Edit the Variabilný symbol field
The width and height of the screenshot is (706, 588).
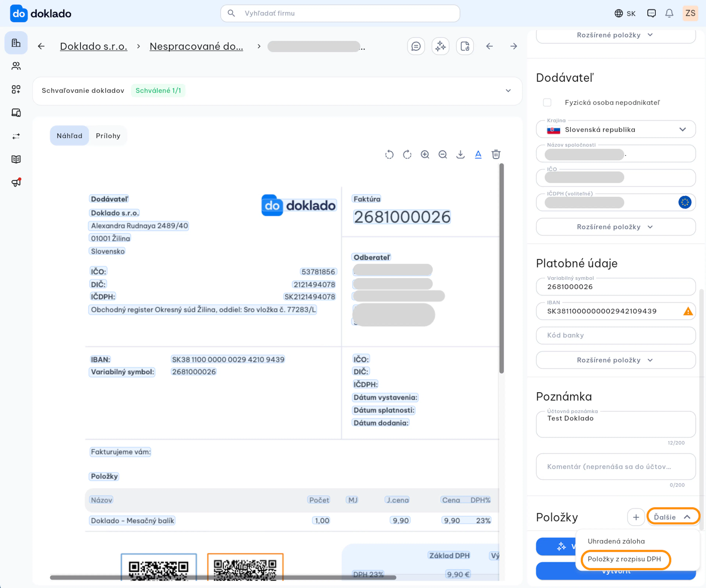[x=616, y=287]
